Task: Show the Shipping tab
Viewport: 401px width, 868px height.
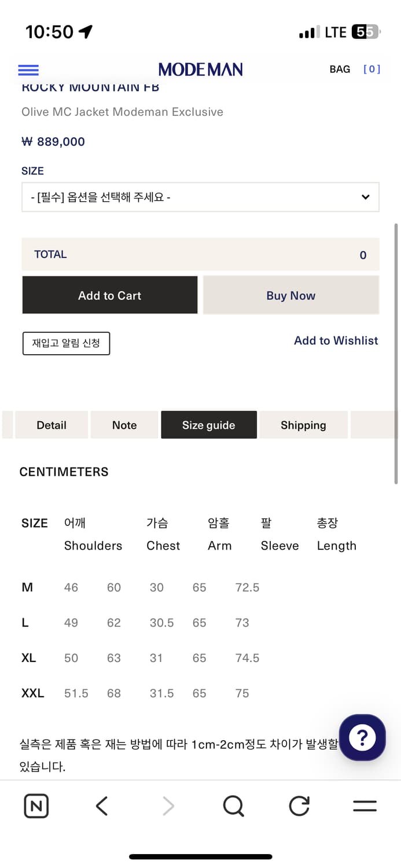Action: (303, 425)
